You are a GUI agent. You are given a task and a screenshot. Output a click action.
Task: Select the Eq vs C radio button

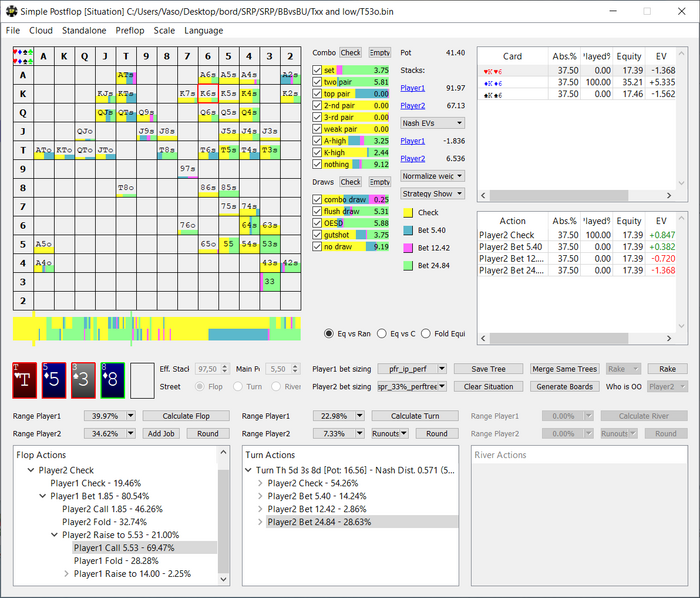click(x=380, y=333)
